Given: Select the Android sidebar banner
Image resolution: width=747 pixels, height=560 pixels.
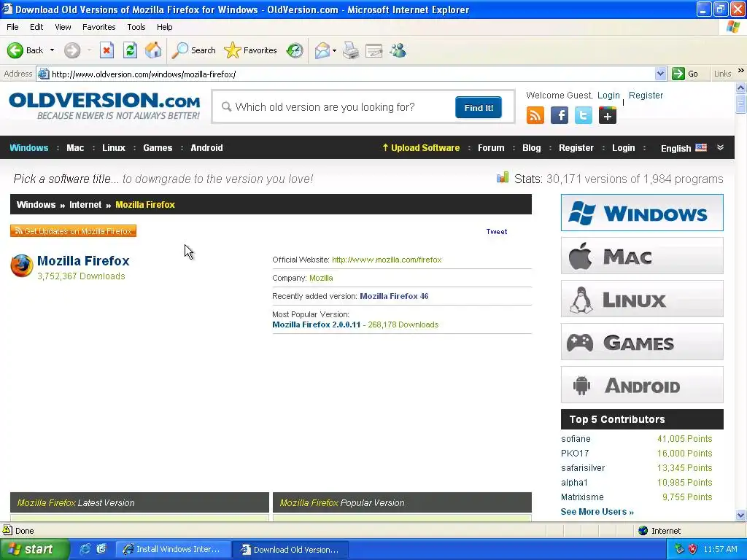Looking at the screenshot, I should (x=642, y=385).
